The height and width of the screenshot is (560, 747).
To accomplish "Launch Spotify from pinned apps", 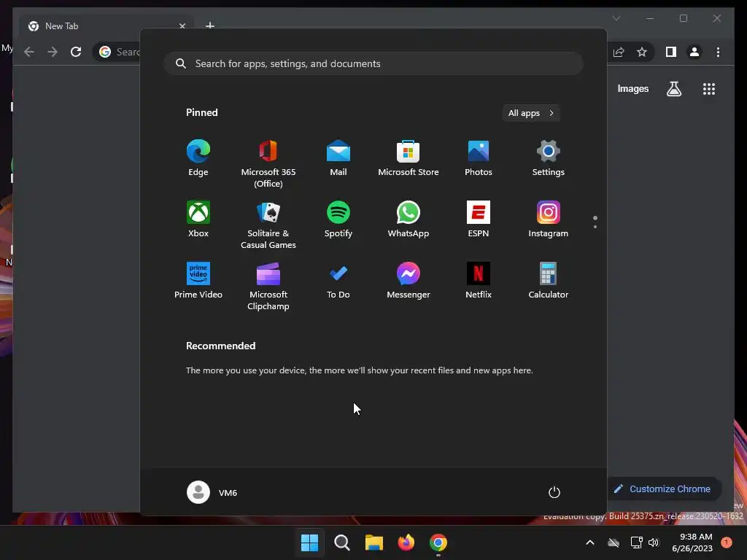I will point(338,219).
